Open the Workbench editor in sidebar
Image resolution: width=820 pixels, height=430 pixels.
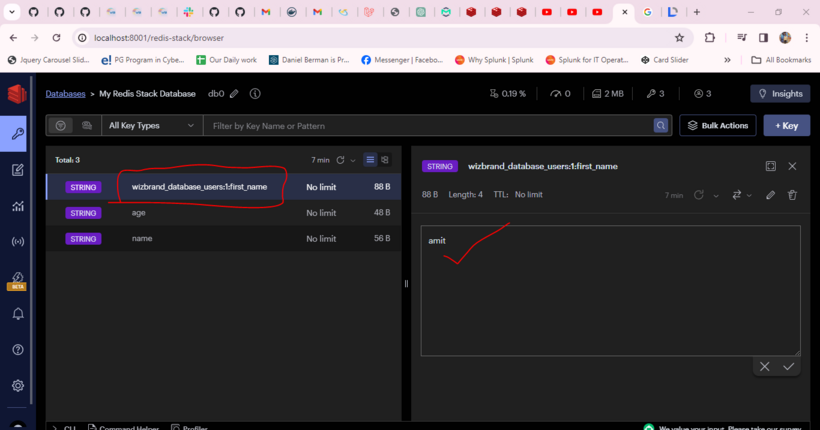[x=17, y=170]
